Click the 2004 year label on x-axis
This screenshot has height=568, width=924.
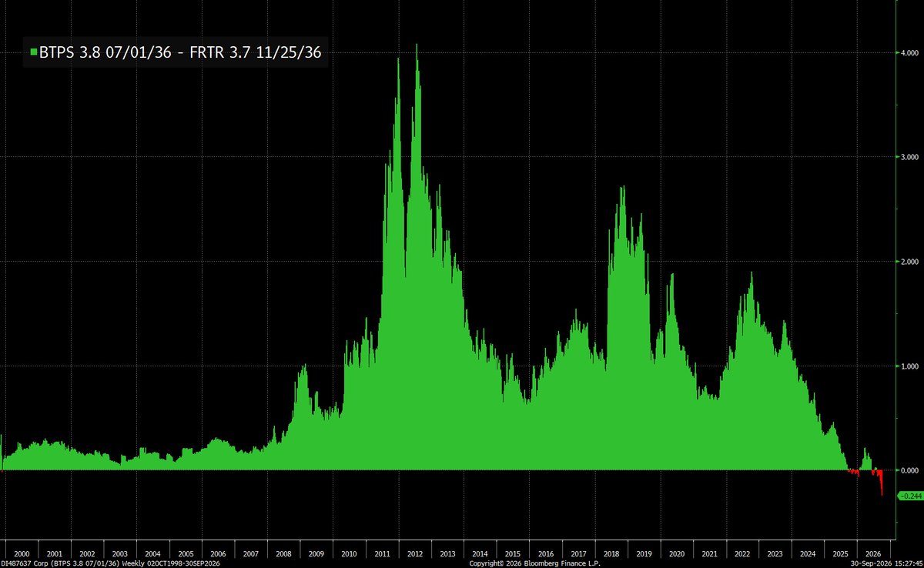point(152,553)
